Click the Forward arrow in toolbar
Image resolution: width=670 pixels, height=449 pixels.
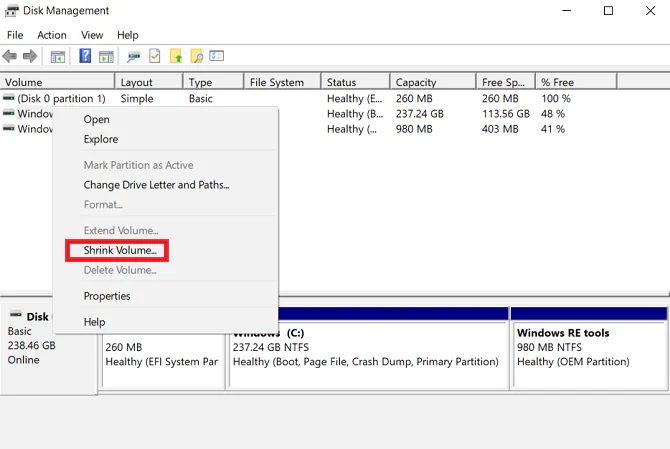pos(30,56)
